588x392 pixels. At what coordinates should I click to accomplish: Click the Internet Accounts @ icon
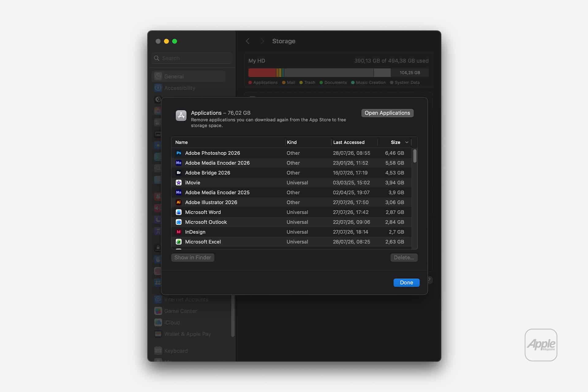pos(158,300)
